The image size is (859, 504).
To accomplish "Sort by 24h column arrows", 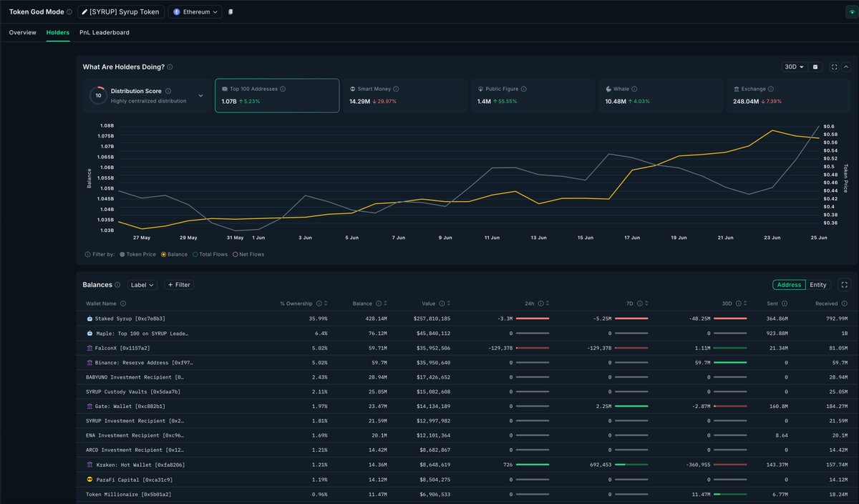I will click(x=549, y=304).
